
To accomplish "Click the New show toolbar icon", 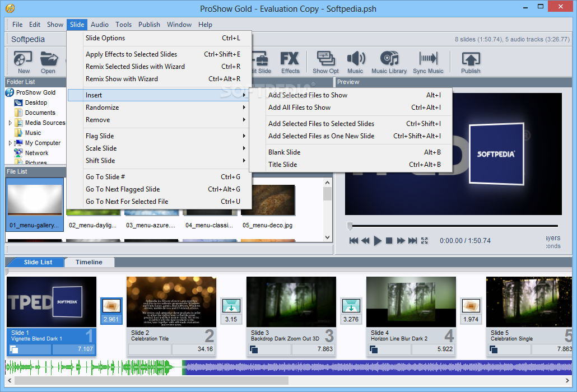I will (23, 62).
